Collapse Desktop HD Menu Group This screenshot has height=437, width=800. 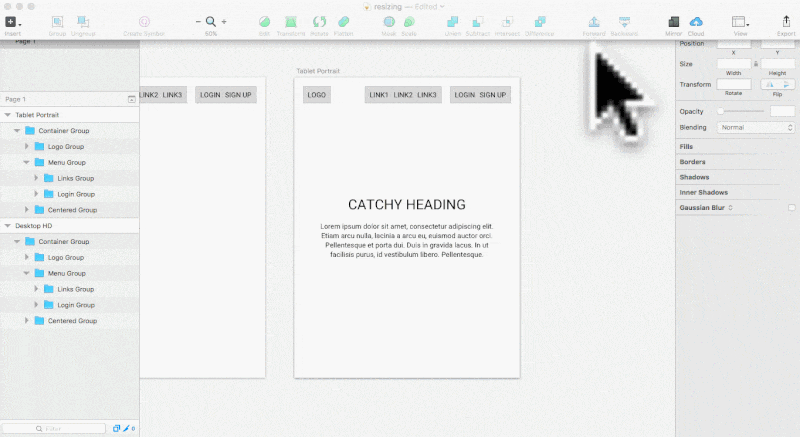point(27,273)
